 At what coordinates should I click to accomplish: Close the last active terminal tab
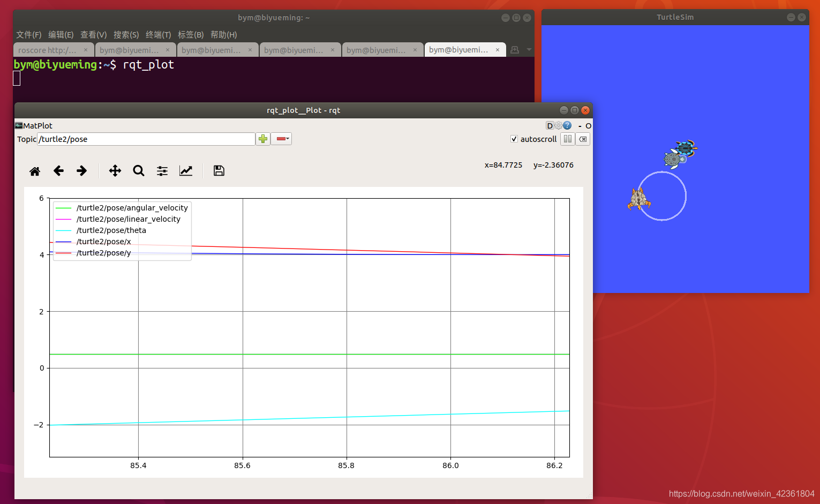pos(498,50)
